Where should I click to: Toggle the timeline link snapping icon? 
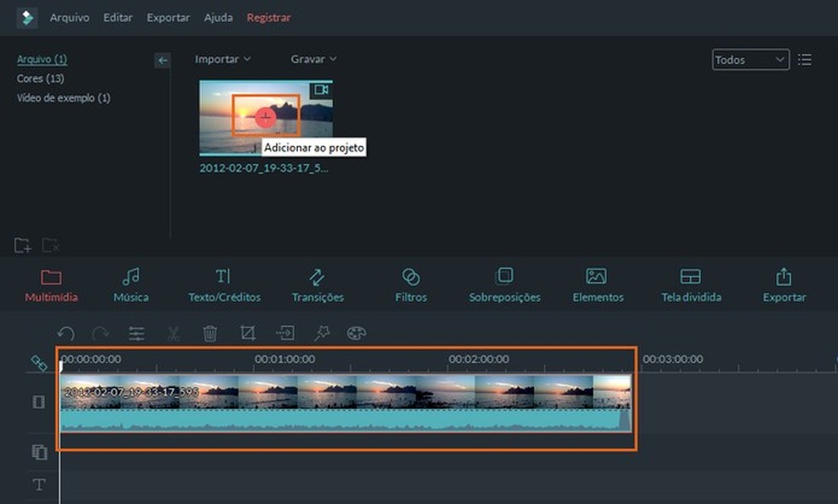(39, 363)
